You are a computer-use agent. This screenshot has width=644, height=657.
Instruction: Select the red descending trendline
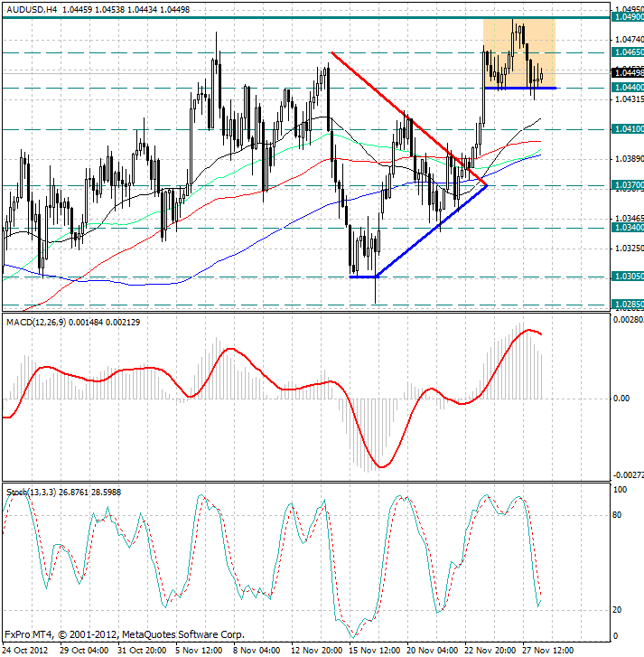click(408, 118)
